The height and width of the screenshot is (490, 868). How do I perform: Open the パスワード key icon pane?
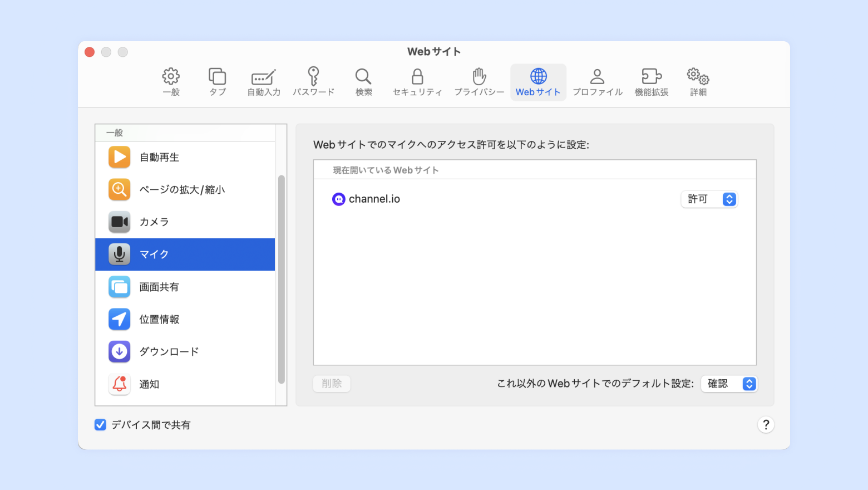[313, 82]
